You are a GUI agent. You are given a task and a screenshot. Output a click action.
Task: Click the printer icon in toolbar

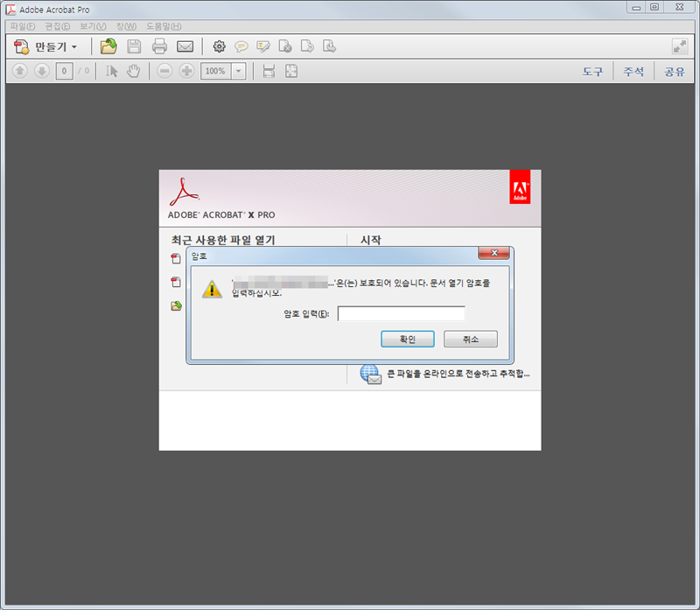[x=159, y=46]
